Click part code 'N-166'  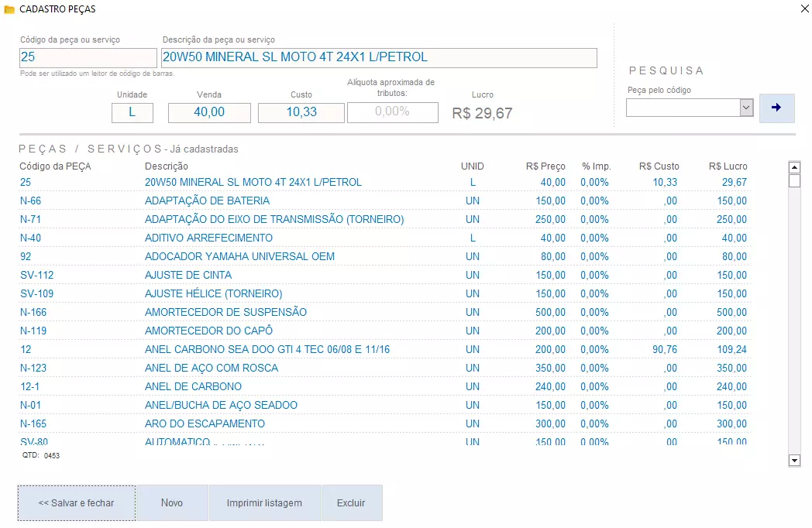coord(33,313)
